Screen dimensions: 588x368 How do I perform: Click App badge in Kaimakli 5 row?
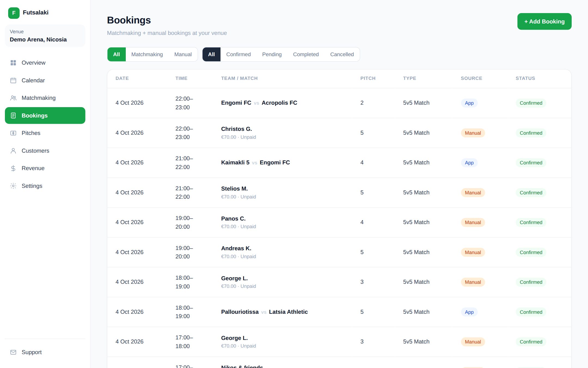click(x=469, y=163)
